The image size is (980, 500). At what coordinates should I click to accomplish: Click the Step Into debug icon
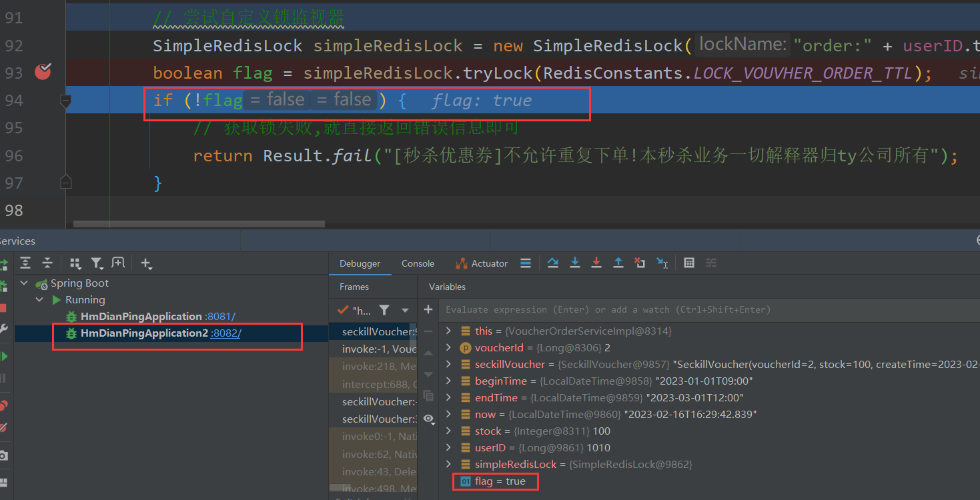click(575, 263)
